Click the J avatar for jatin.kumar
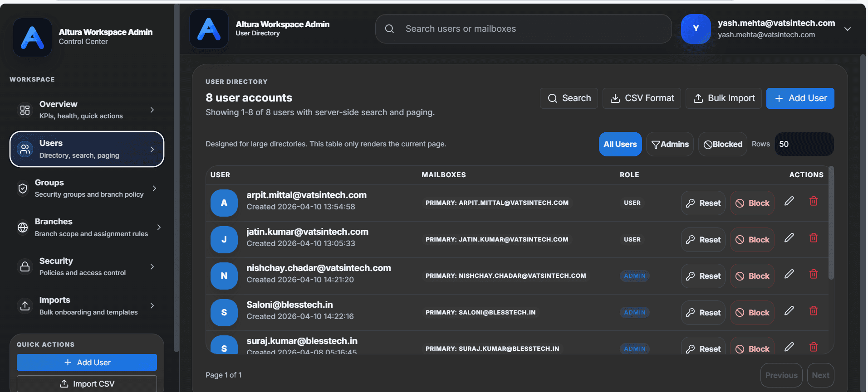Image resolution: width=868 pixels, height=392 pixels. 224,240
